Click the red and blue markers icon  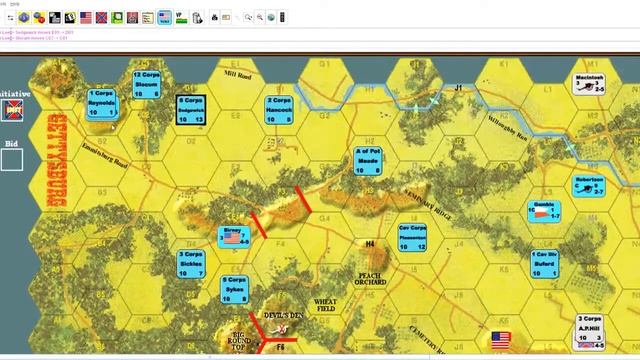(39, 18)
